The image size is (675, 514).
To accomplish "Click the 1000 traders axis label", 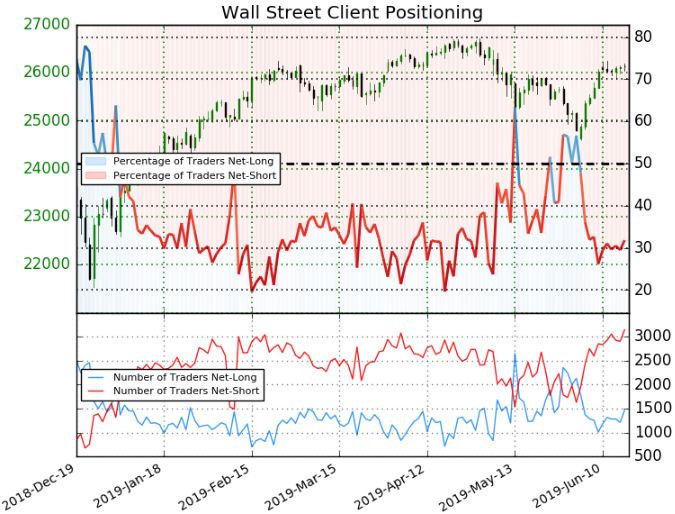I will pos(653,432).
